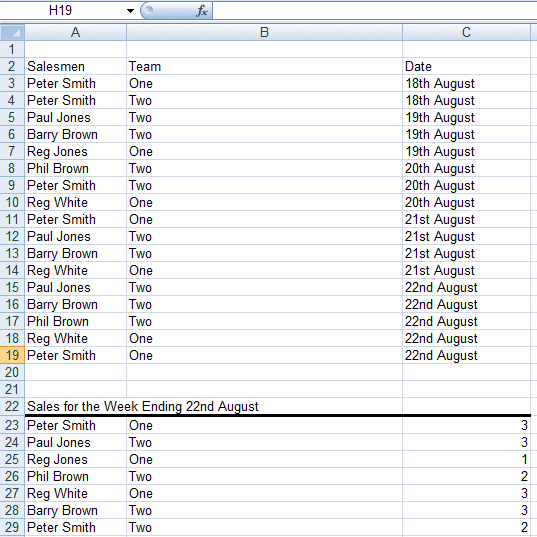Click sales count 3 in row 23
537x537 pixels.
[x=466, y=425]
